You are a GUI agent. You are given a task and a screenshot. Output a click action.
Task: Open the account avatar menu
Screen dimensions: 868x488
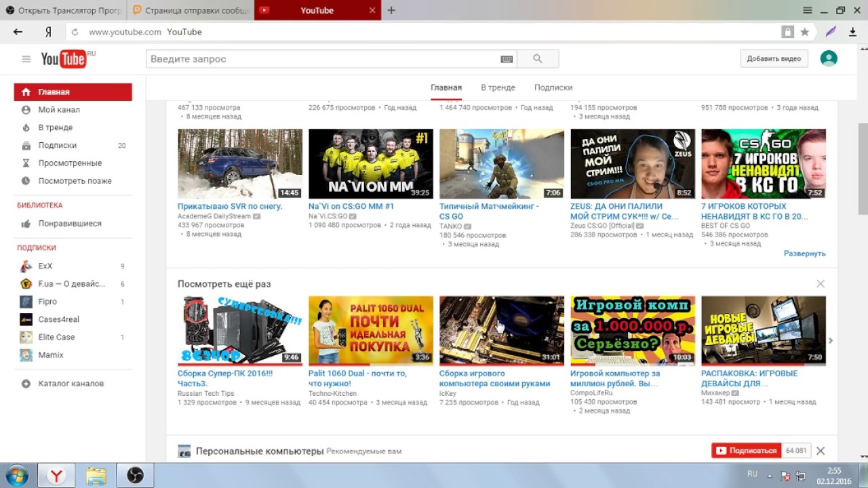coord(829,58)
